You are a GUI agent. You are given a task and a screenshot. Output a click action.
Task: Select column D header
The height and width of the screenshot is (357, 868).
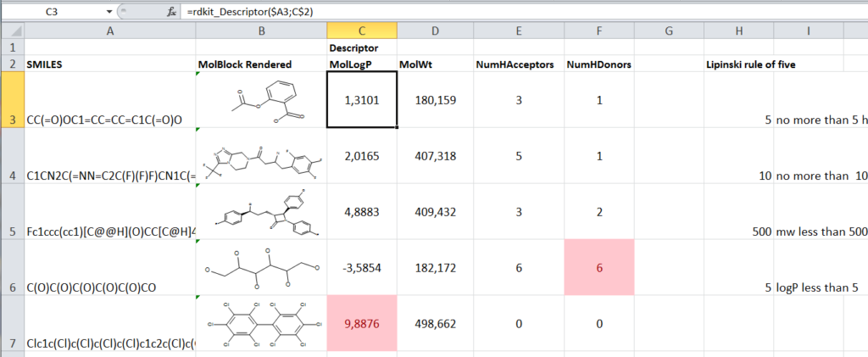tap(435, 31)
